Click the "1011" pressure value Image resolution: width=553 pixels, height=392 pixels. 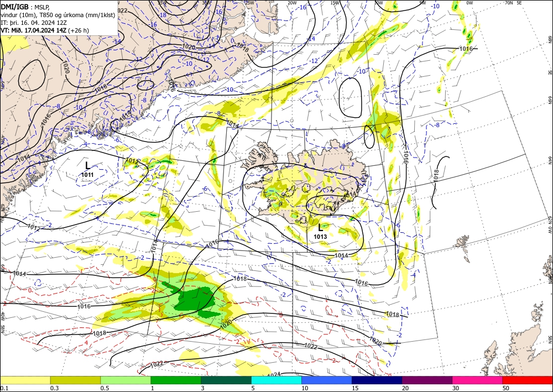[87, 175]
